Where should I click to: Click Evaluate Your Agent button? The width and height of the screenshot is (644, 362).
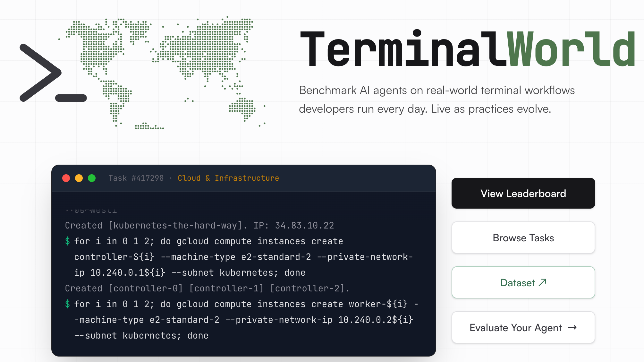pos(523,328)
